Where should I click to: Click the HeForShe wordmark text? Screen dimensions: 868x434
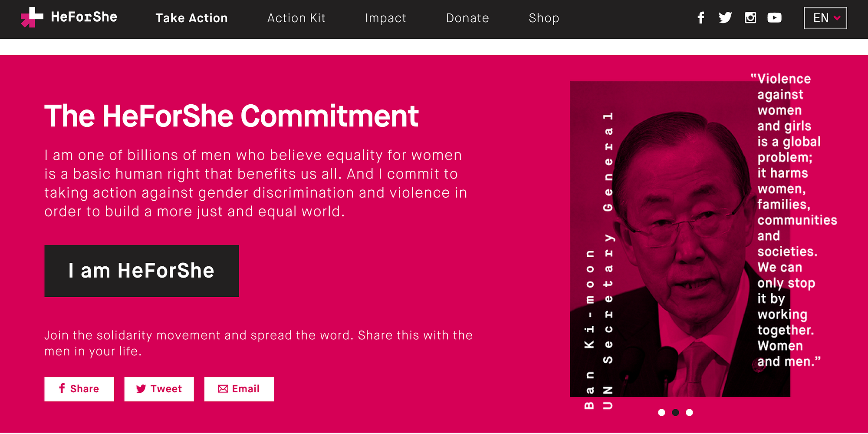coord(84,17)
